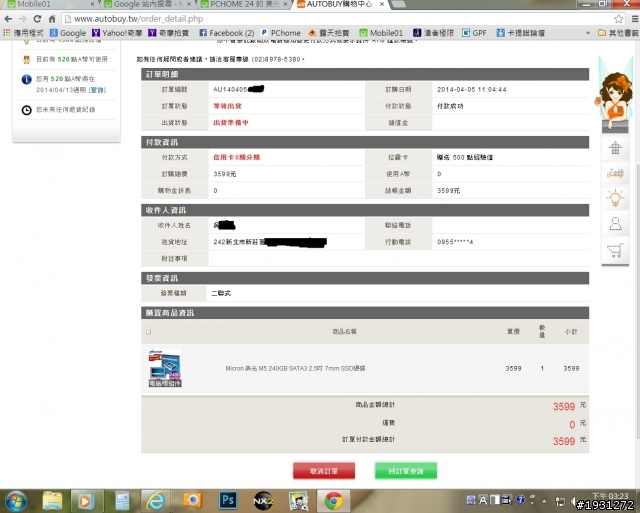Open the Apps bookmark shortcut
Image resolution: width=640 pixels, height=513 pixels.
click(23, 33)
